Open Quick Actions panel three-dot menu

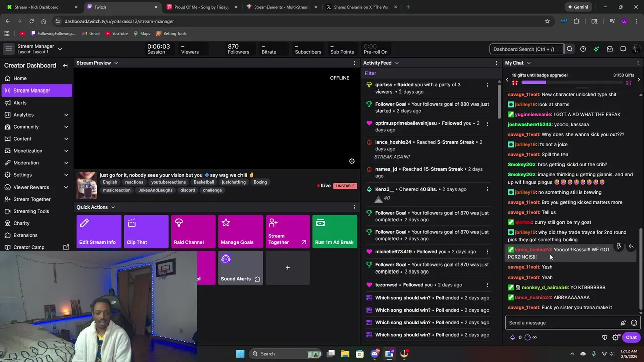[354, 207]
